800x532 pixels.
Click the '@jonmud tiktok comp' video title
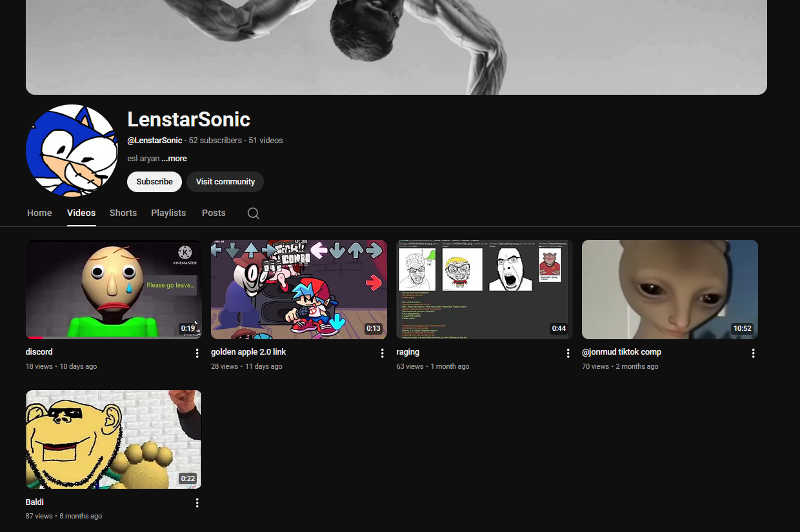(622, 352)
